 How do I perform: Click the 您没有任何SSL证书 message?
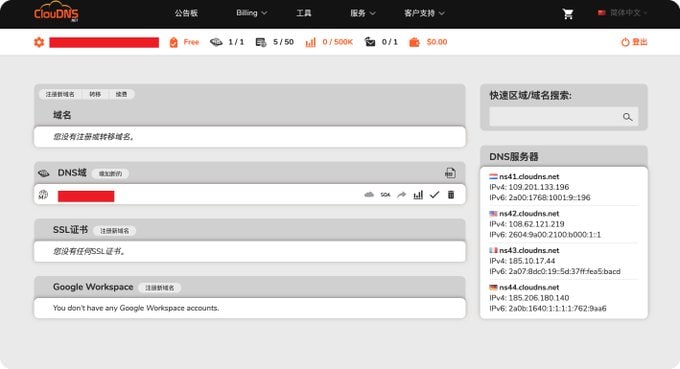(x=89, y=251)
